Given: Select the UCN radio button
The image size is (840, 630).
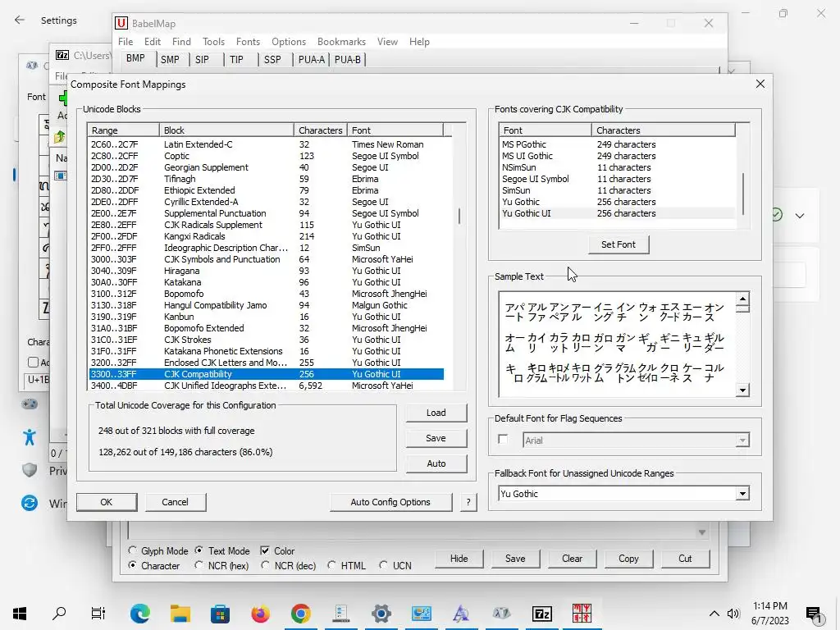Looking at the screenshot, I should [x=383, y=565].
